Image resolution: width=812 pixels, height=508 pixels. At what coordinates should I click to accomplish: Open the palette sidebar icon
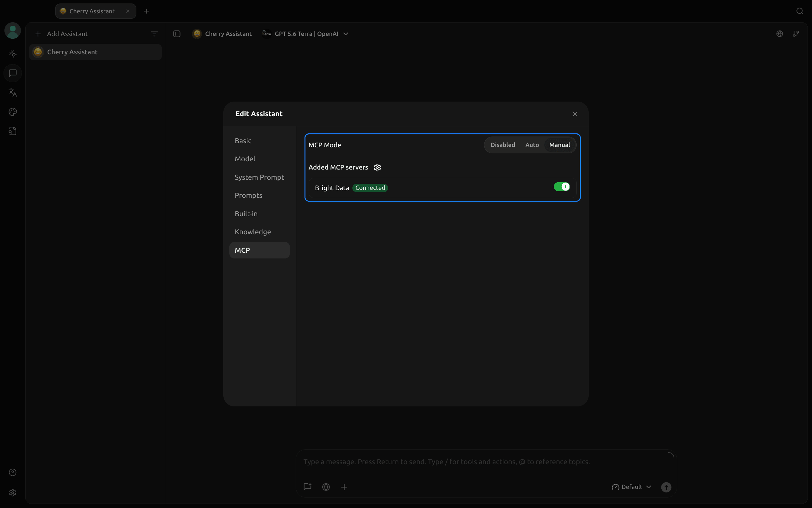(x=13, y=112)
